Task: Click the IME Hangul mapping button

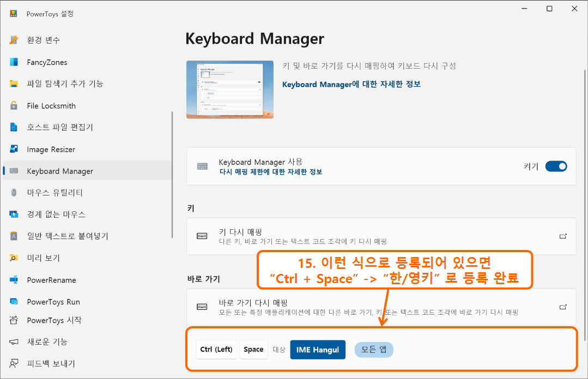Action: 318,350
